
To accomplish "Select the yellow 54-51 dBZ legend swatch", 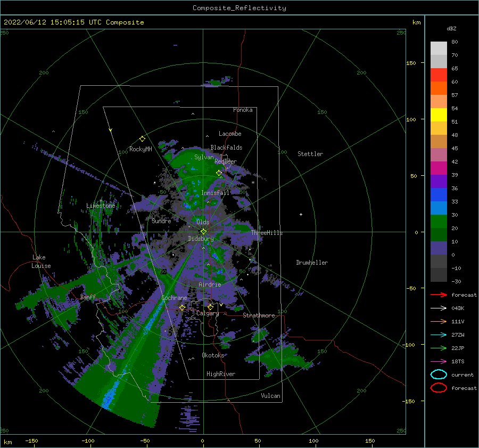I will click(439, 115).
